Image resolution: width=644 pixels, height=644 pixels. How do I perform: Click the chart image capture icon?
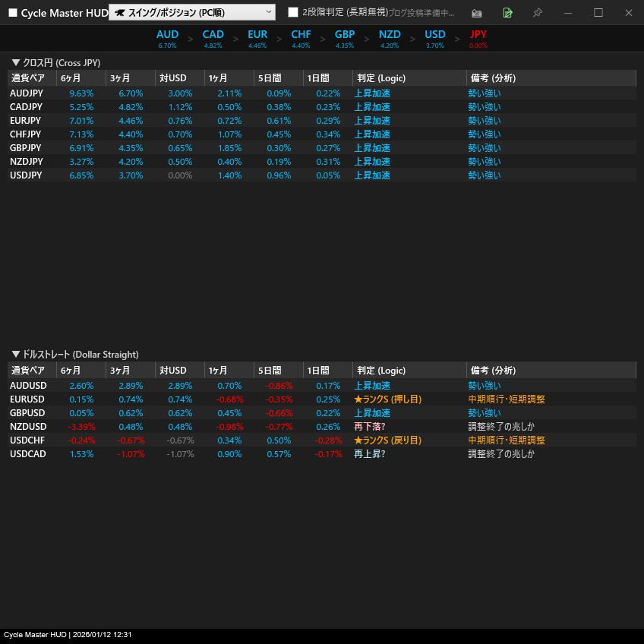[477, 13]
